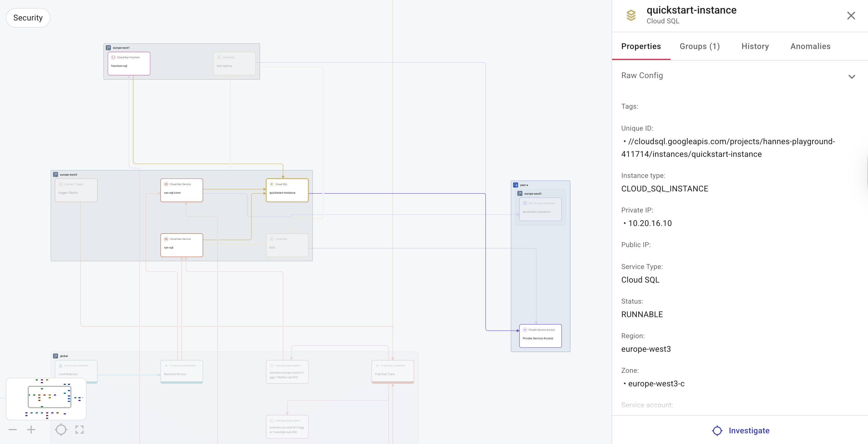Zoom in using the plus button

(x=31, y=430)
